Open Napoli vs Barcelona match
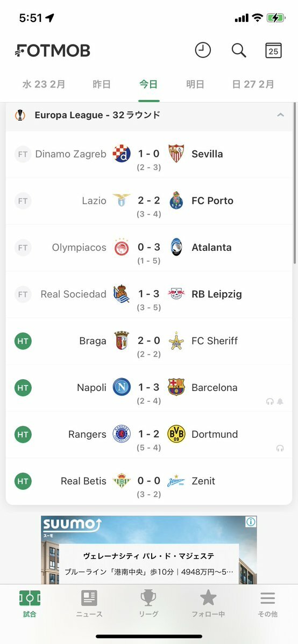This screenshot has height=644, width=298. coord(149,388)
